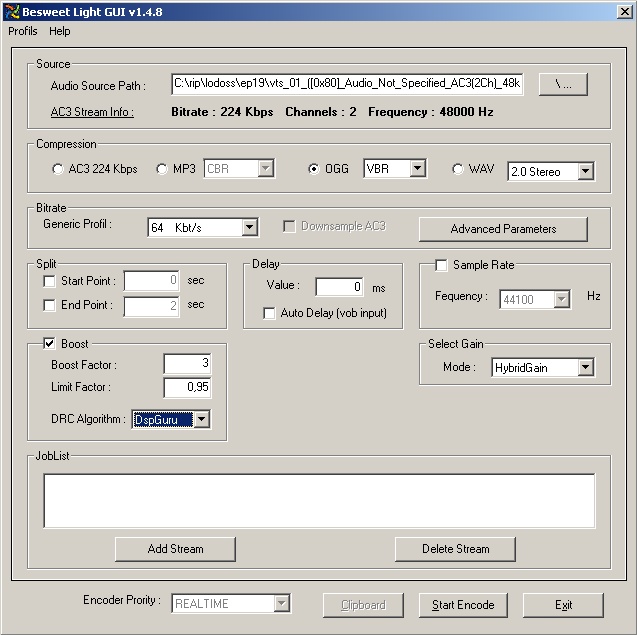
Task: Click the Add Stream button
Action: (176, 549)
